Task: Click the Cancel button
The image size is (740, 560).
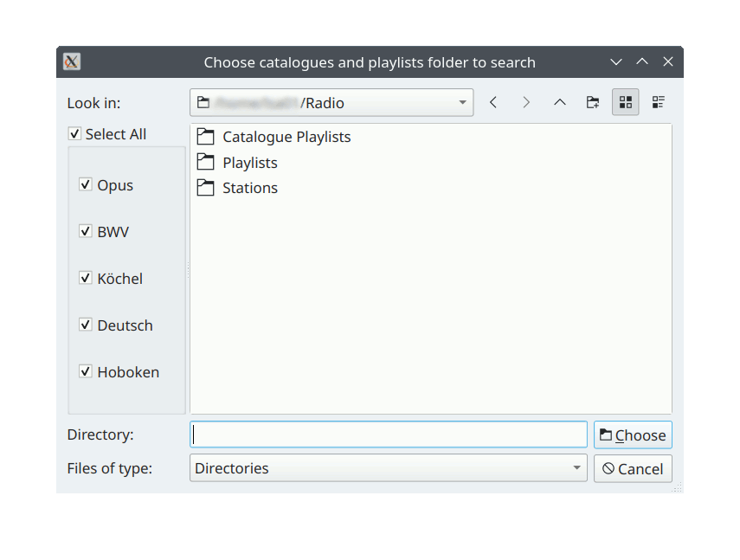Action: [x=633, y=468]
